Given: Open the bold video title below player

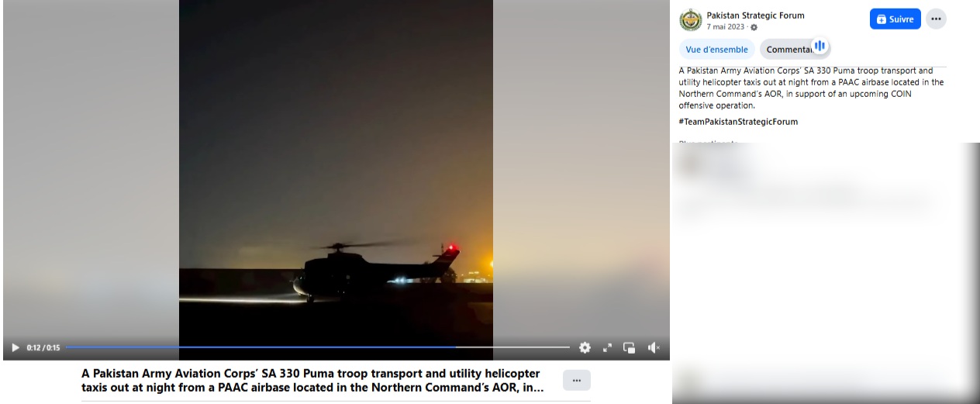Looking at the screenshot, I should point(312,380).
